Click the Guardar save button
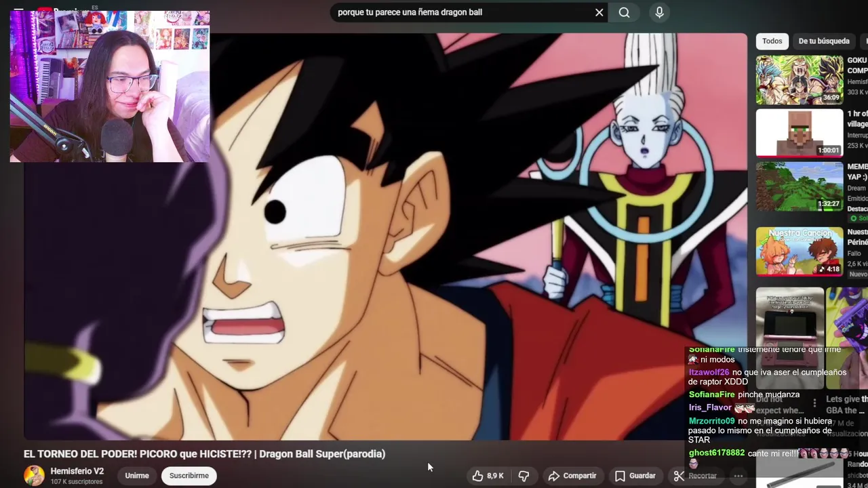 635,476
